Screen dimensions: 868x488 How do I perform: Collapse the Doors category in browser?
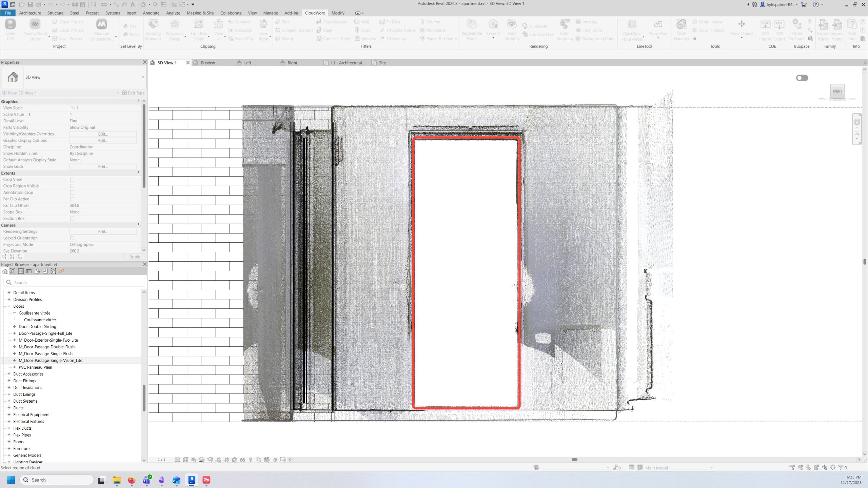9,306
